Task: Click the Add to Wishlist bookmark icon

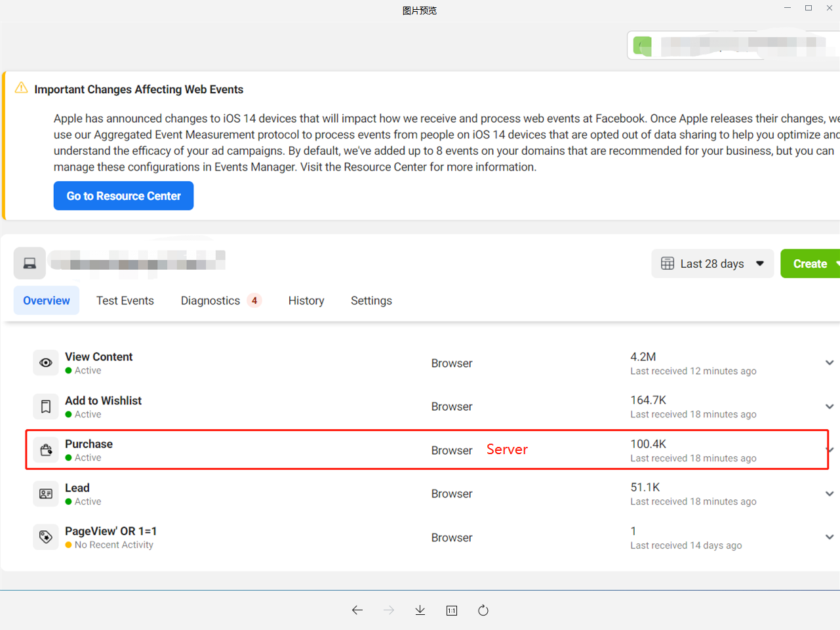Action: pyautogui.click(x=46, y=407)
